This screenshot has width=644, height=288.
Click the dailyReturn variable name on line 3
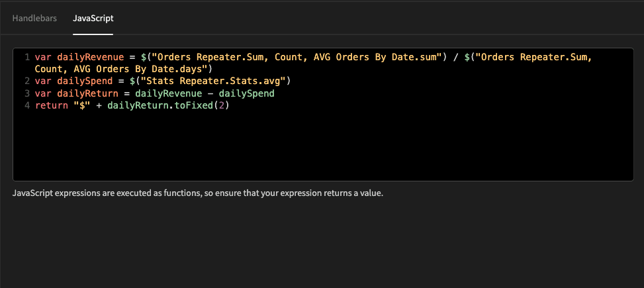coord(87,93)
